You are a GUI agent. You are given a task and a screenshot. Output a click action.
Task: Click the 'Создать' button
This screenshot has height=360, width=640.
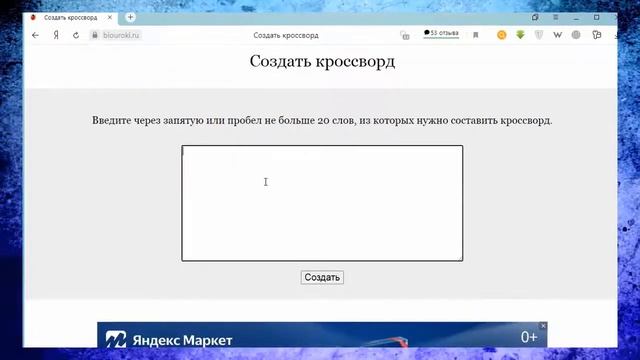tap(322, 278)
